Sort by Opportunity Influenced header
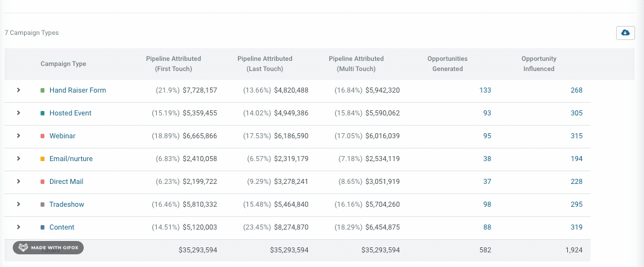 click(x=539, y=63)
